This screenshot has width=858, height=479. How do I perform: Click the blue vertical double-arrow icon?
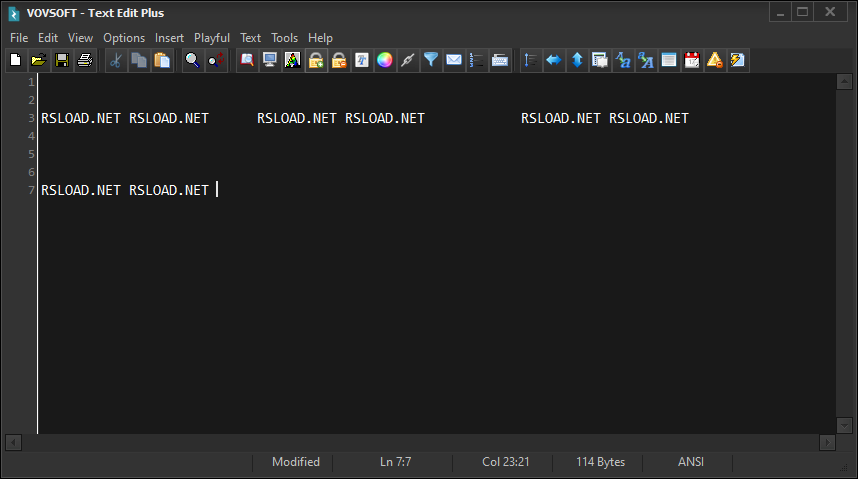pos(577,60)
